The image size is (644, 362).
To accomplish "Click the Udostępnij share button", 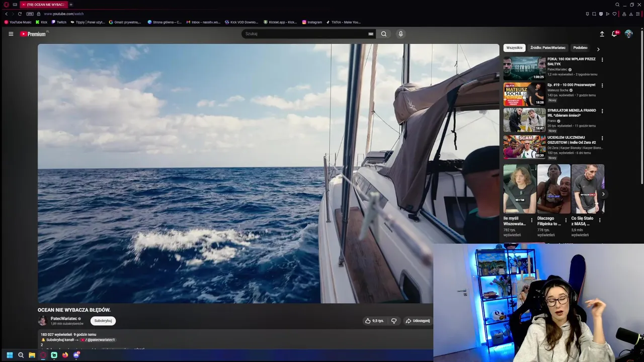I will click(x=418, y=321).
